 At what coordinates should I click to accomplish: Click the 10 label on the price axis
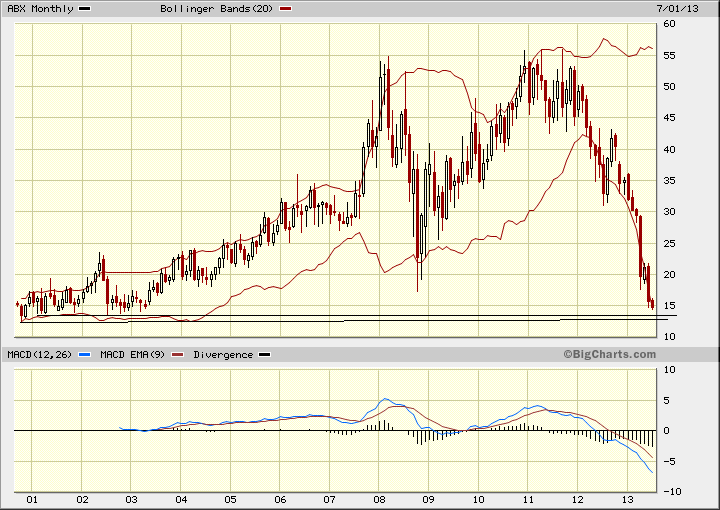coord(669,337)
